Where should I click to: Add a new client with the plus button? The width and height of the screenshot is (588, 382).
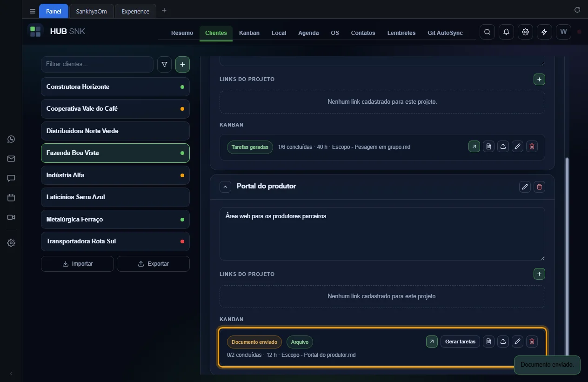(182, 65)
